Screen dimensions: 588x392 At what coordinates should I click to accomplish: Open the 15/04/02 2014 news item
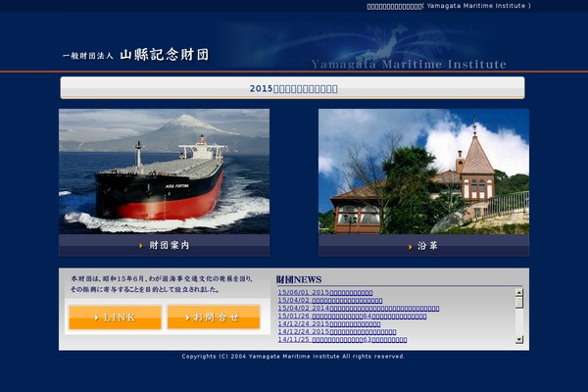click(359, 309)
